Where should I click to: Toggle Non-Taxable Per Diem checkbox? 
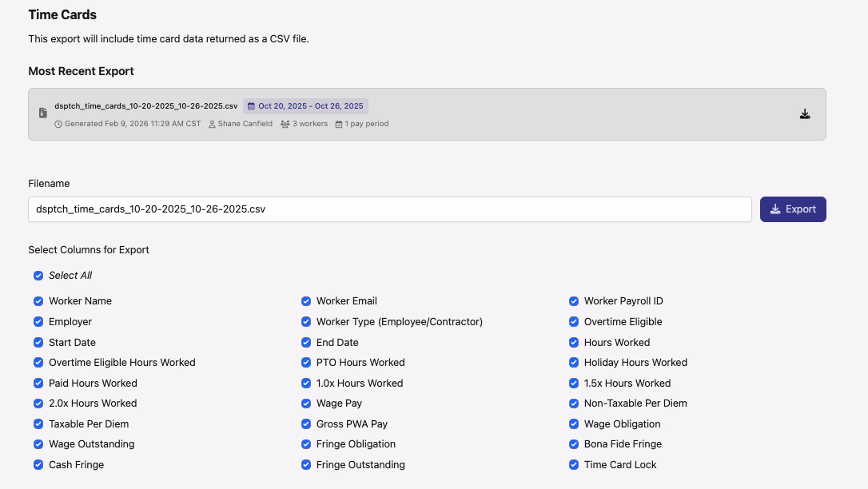pyautogui.click(x=574, y=404)
